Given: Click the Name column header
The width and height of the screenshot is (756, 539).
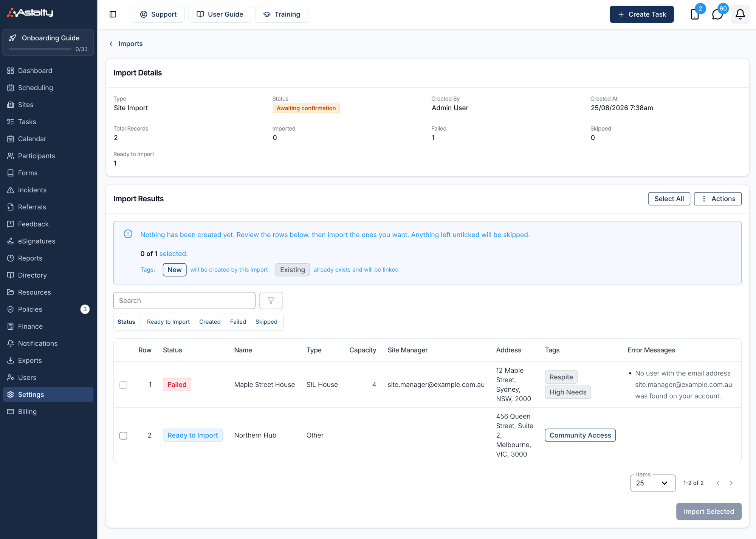Looking at the screenshot, I should 243,350.
